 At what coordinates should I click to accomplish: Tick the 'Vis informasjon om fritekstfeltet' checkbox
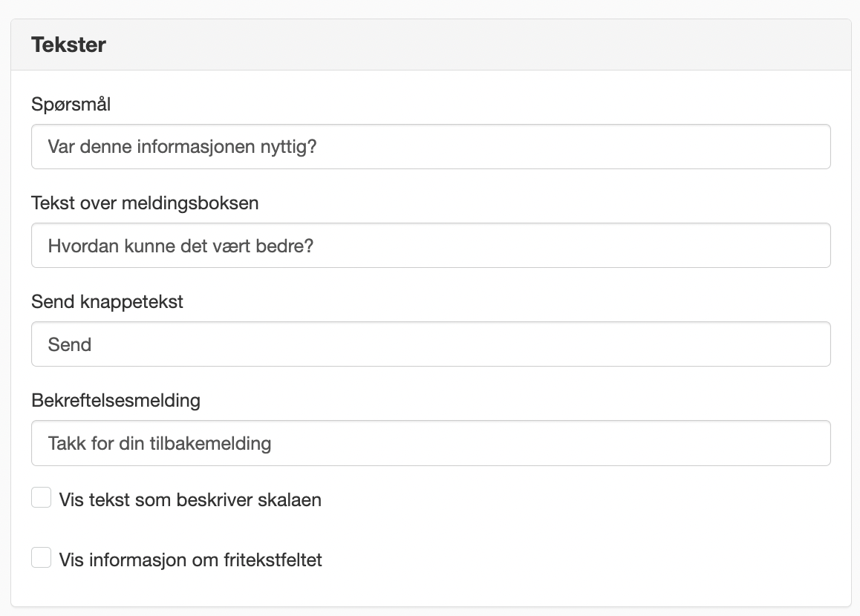pyautogui.click(x=41, y=557)
